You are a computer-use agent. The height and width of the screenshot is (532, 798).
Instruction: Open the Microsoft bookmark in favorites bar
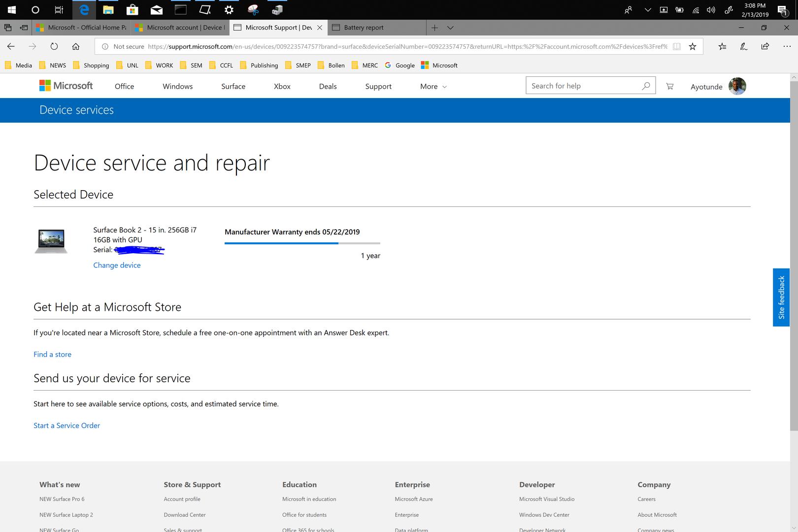(x=439, y=65)
